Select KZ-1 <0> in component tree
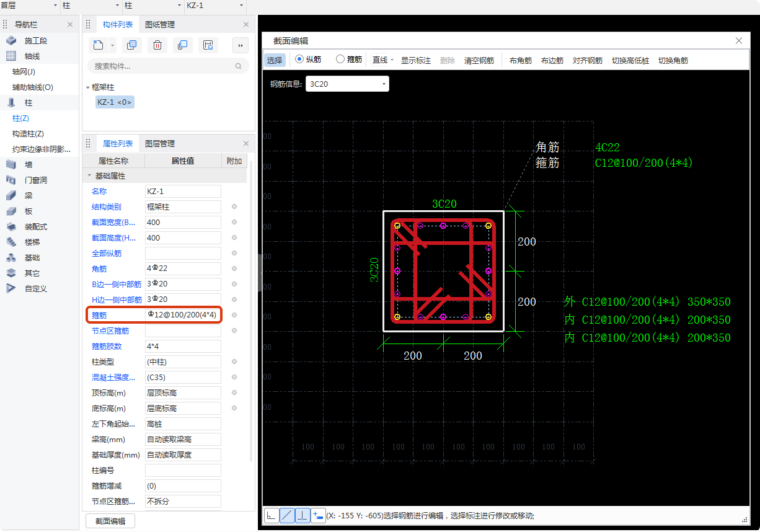 click(115, 102)
